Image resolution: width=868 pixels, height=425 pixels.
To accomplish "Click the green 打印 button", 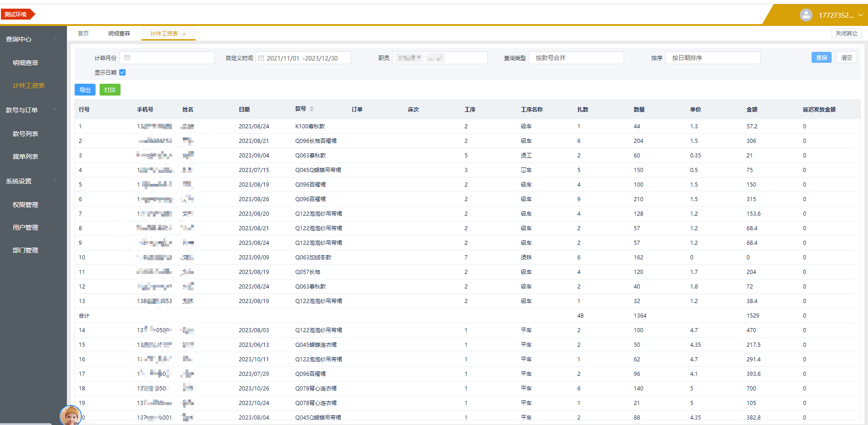I will [x=110, y=90].
